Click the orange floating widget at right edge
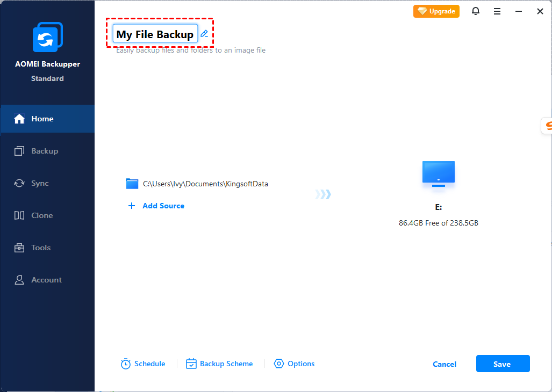Screen dimensions: 552x392 pyautogui.click(x=547, y=126)
